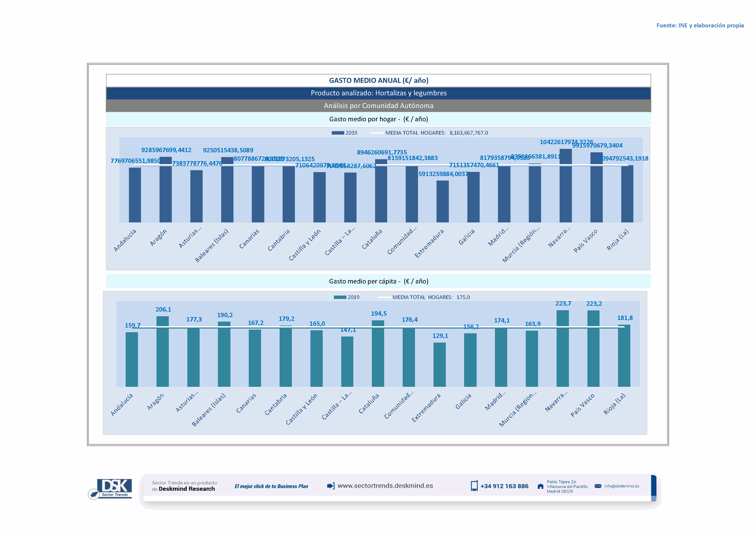
Task: Click the Producto analizado: Hortalizas y legumbres banner
Action: (x=378, y=93)
